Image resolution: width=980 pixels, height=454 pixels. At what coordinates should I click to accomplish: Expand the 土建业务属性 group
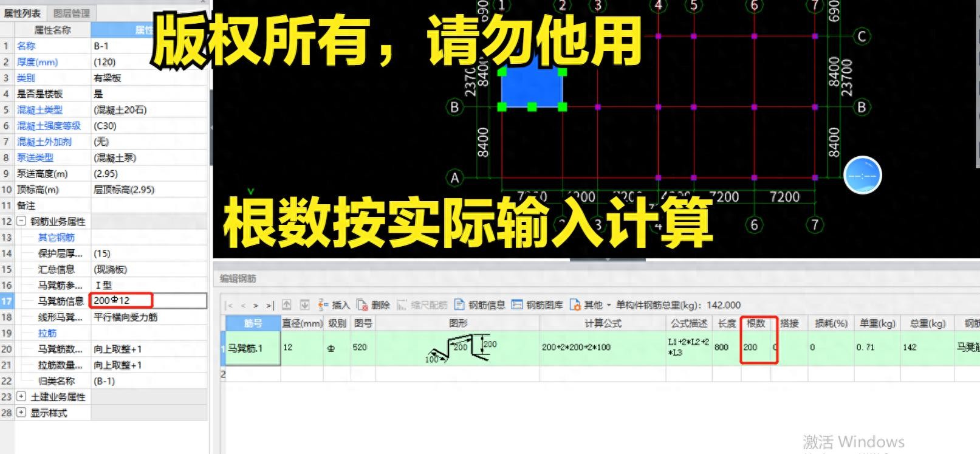coord(21,397)
